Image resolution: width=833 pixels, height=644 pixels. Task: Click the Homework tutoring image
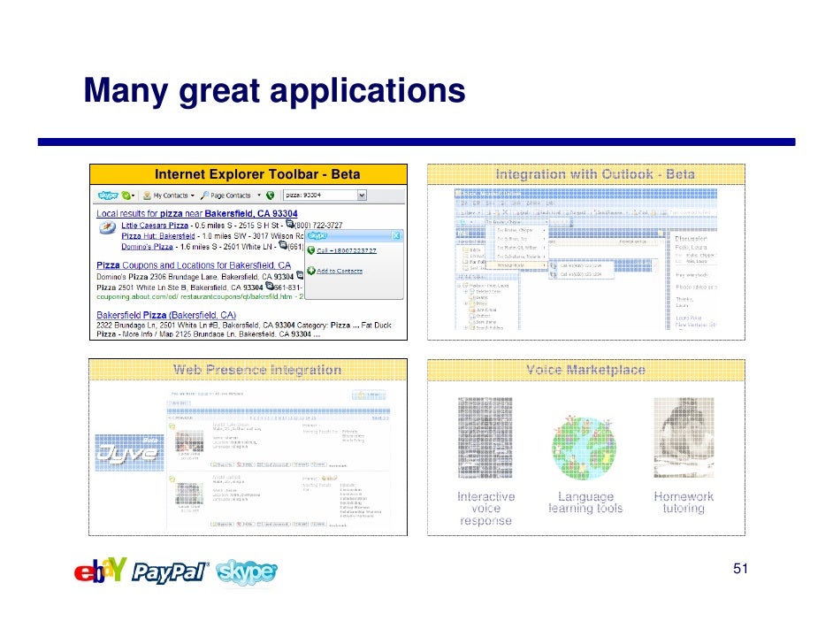point(684,438)
